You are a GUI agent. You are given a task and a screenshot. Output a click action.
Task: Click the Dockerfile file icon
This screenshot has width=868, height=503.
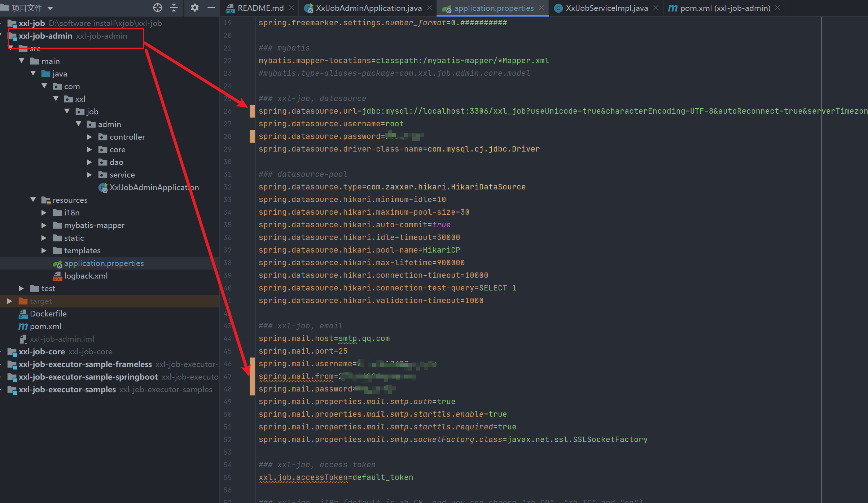click(x=23, y=314)
